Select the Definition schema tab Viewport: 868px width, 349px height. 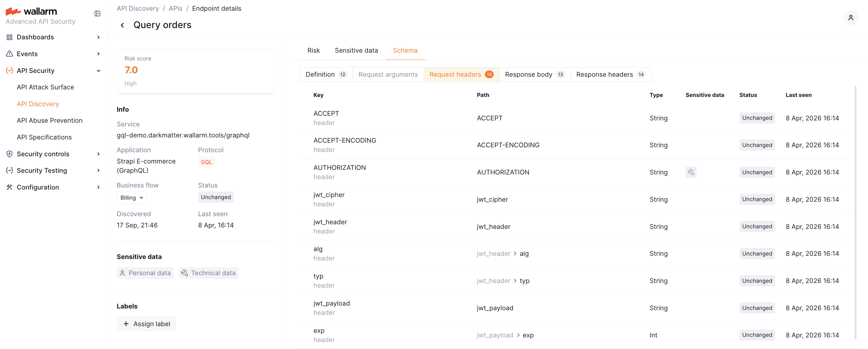click(325, 74)
